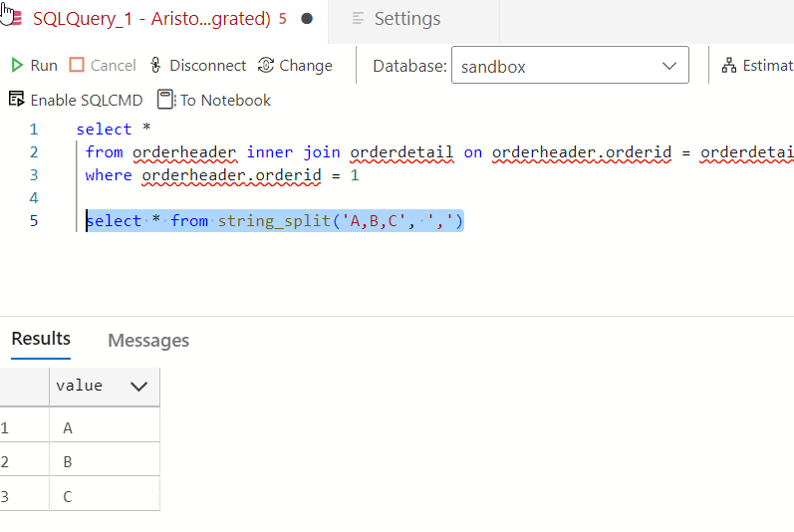The image size is (794, 532).
Task: Select the Results tab
Action: tap(41, 339)
